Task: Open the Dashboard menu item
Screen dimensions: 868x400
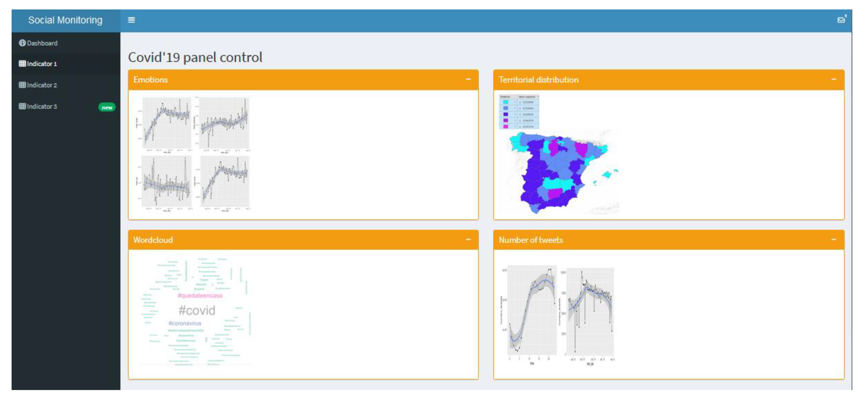Action: click(x=42, y=43)
